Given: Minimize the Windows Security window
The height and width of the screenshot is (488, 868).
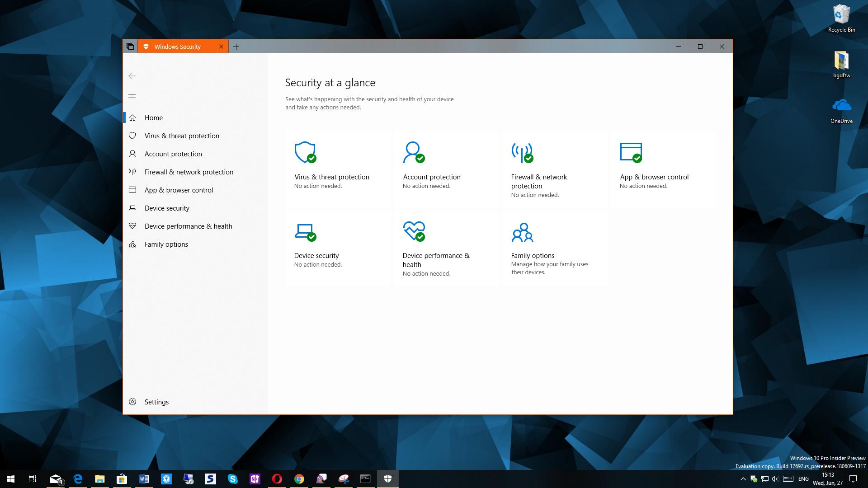Looking at the screenshot, I should click(x=679, y=47).
